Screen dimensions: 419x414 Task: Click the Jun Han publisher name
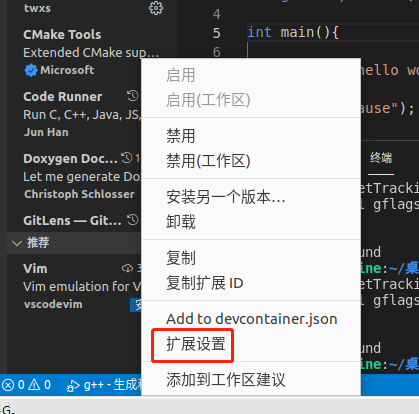click(46, 132)
